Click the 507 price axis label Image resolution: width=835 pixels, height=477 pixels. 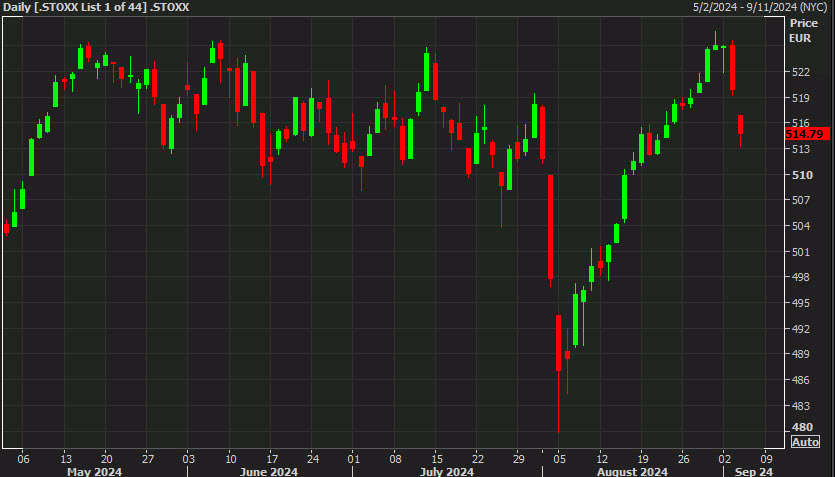click(801, 201)
